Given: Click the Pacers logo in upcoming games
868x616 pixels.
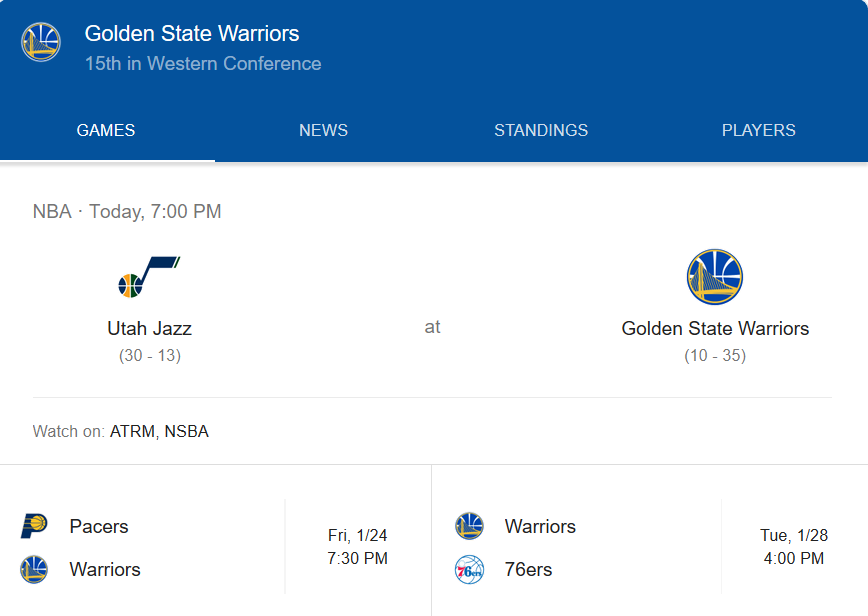Looking at the screenshot, I should point(34,526).
